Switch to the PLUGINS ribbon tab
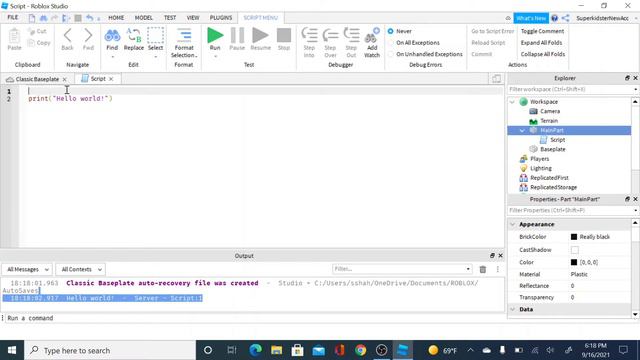This screenshot has width=640, height=360. coord(221,18)
